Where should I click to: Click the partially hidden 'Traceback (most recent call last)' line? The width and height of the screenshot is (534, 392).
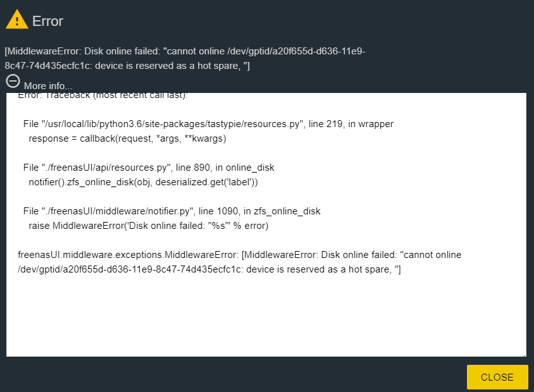pos(103,95)
